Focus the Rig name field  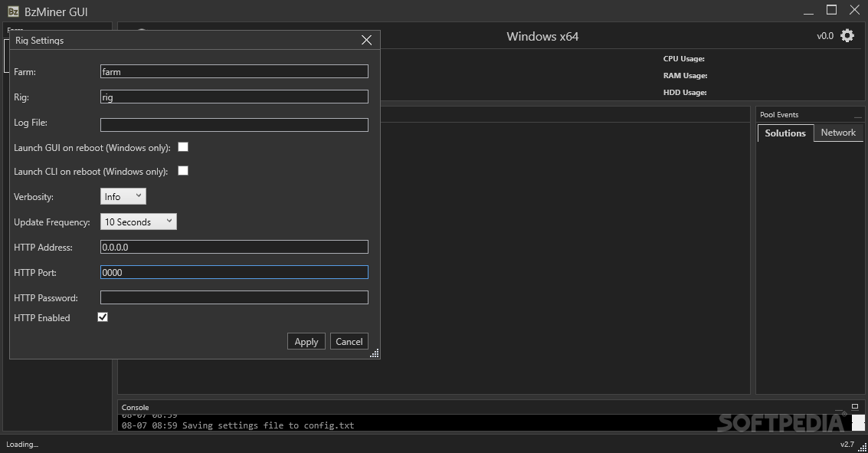point(234,97)
